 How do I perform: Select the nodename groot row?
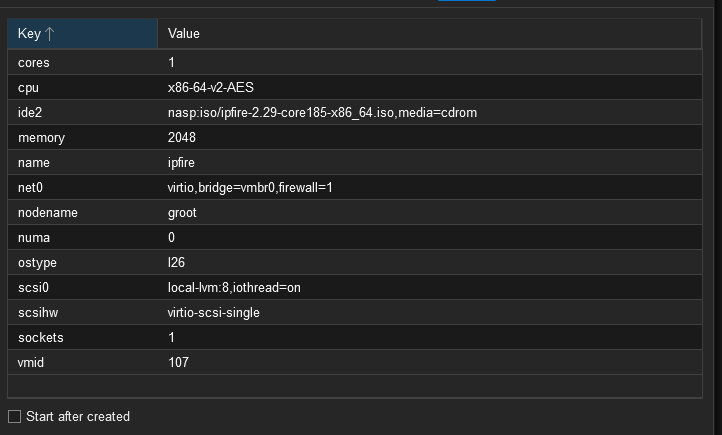(x=355, y=212)
